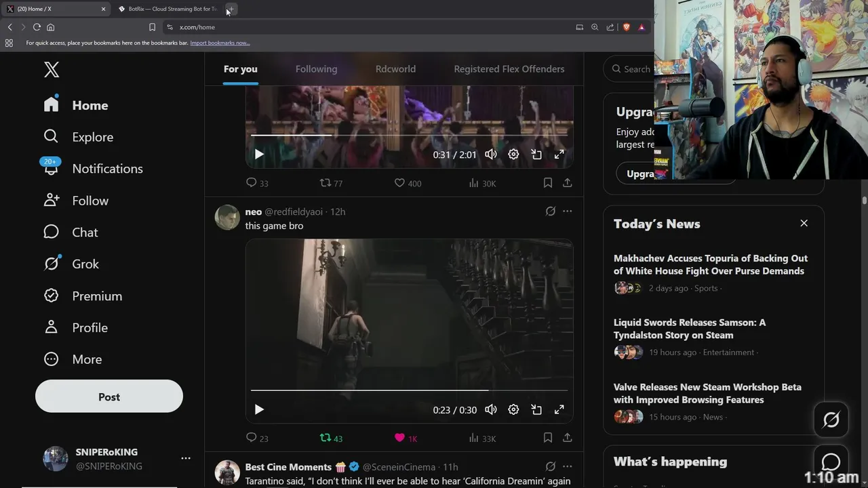868x488 pixels.
Task: Open neo's display name link
Action: tap(253, 211)
